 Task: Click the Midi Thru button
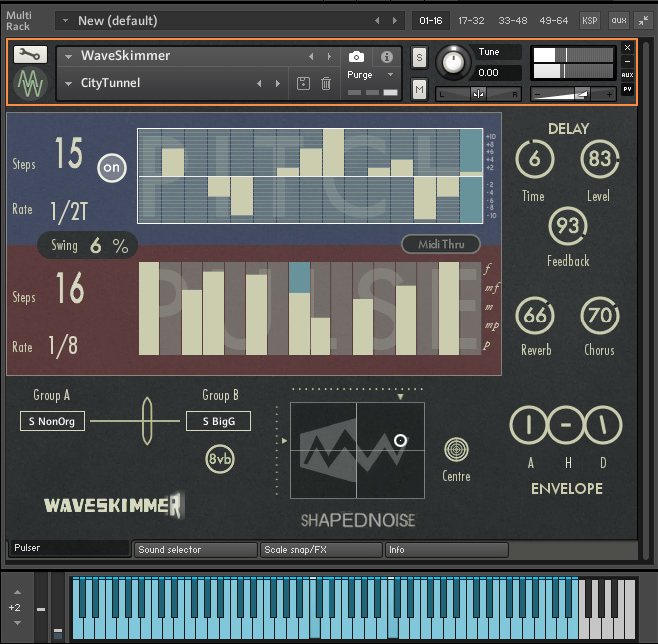coord(440,244)
